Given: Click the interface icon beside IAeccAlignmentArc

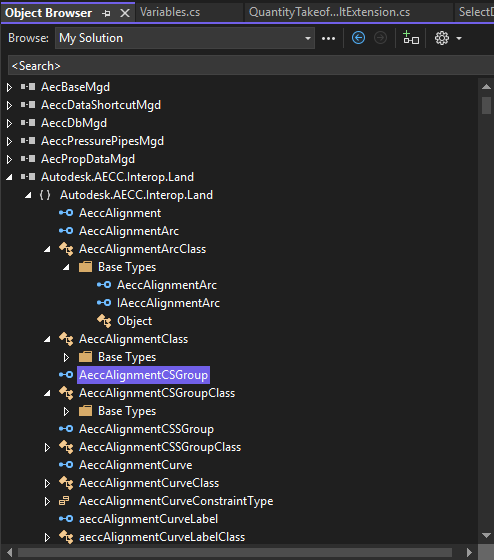Looking at the screenshot, I should pos(104,303).
